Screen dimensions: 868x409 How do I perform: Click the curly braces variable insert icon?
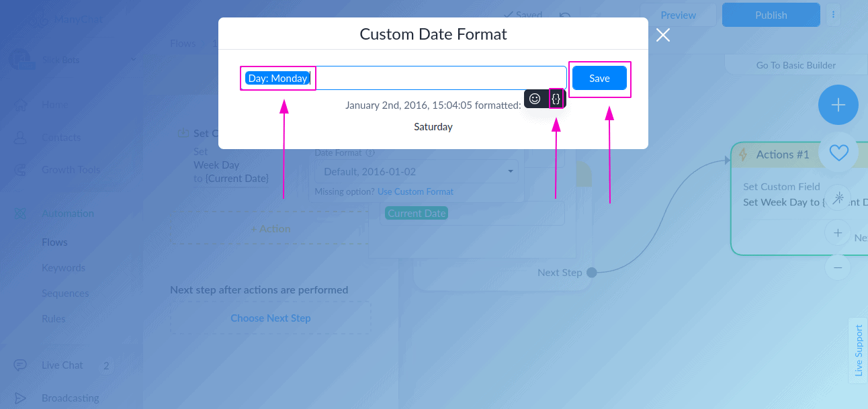556,99
